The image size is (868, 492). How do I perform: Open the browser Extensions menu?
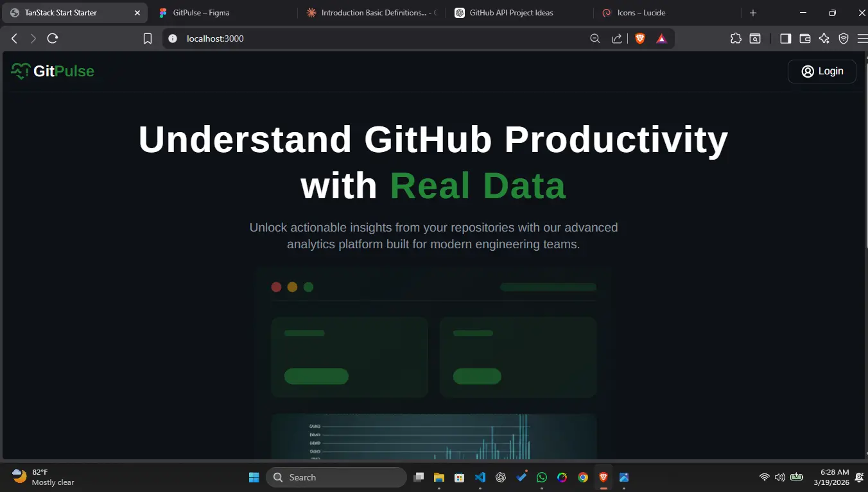pos(735,38)
